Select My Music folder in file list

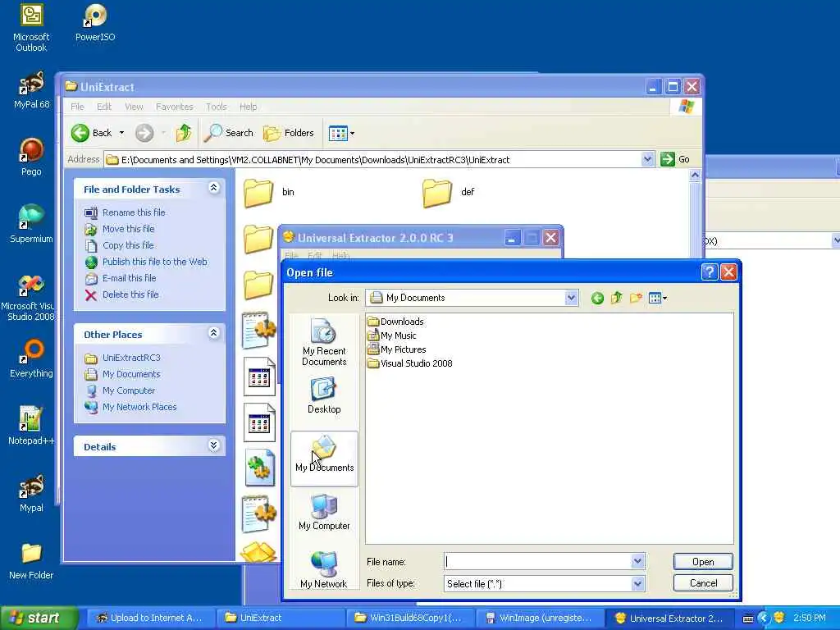point(392,336)
